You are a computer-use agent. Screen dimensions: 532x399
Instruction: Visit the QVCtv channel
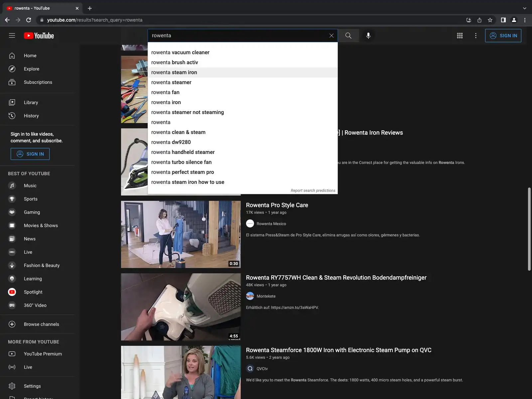[262, 369]
